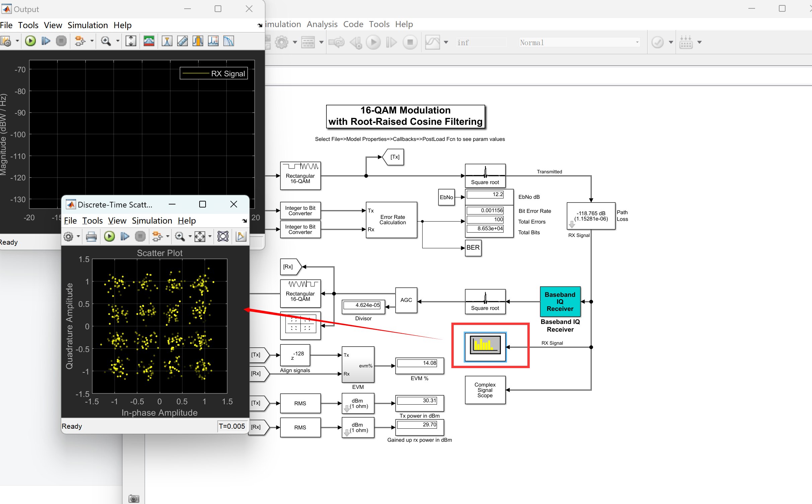Expand Zoom dropdown arrow in Output toolbar
This screenshot has height=504, width=812.
(118, 41)
